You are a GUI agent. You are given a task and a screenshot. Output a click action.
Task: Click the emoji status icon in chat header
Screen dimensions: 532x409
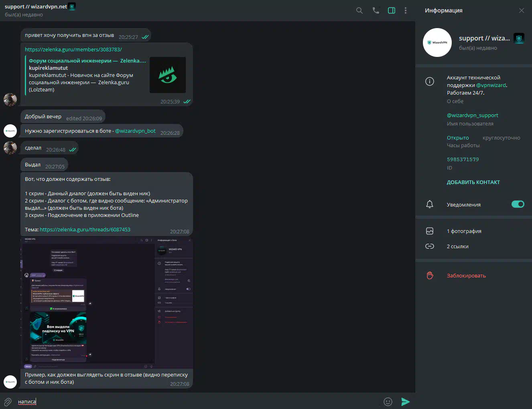pyautogui.click(x=72, y=6)
